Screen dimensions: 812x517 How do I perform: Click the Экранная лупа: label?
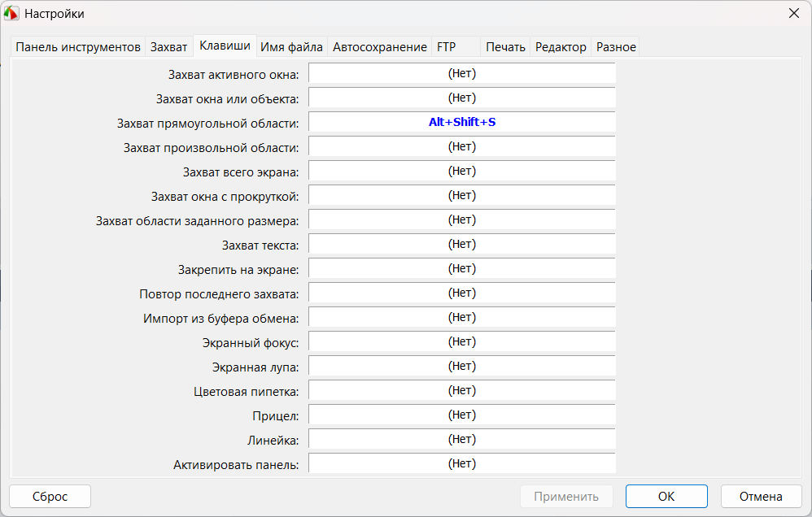point(255,367)
